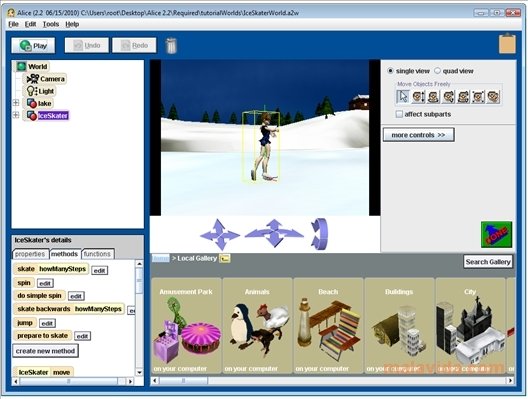Click the trash can icon in toolbar

(x=171, y=45)
